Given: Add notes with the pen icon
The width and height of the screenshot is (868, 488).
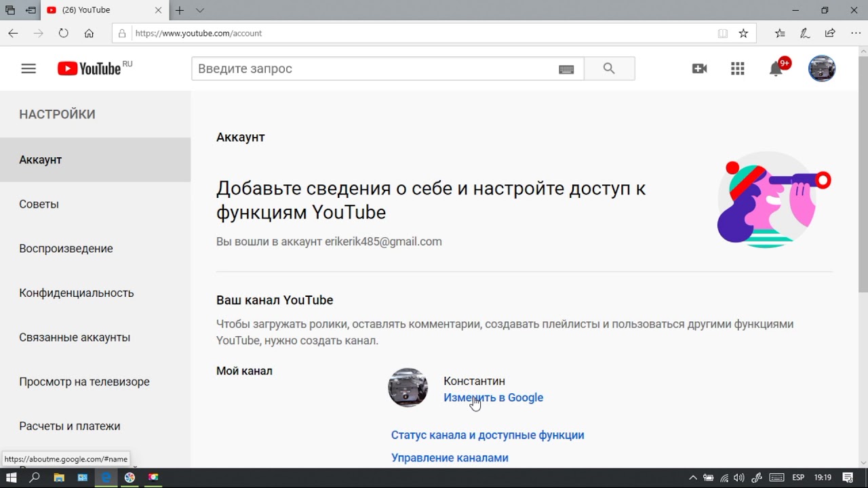Looking at the screenshot, I should point(805,33).
